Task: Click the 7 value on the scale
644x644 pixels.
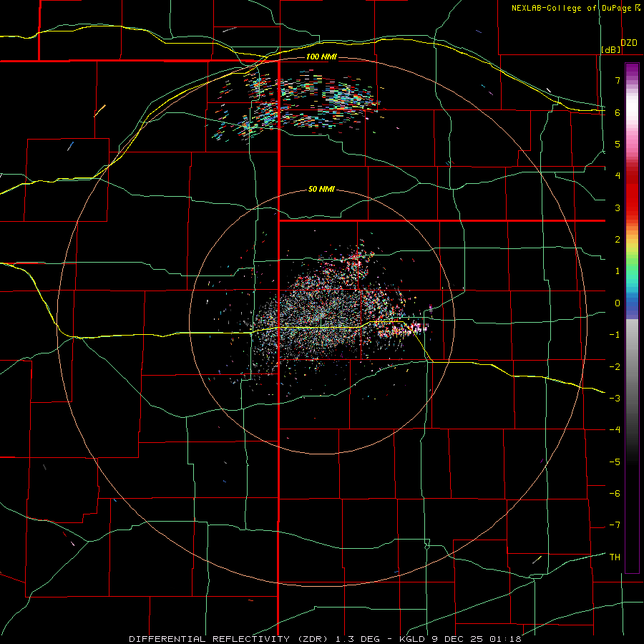Action: (x=618, y=80)
